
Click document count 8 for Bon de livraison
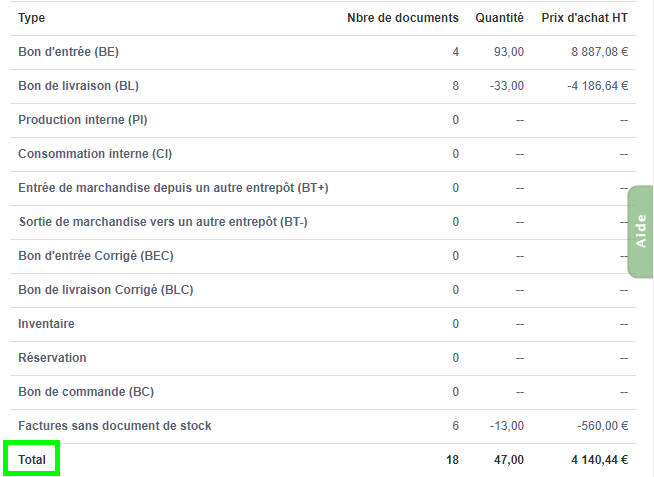point(455,86)
